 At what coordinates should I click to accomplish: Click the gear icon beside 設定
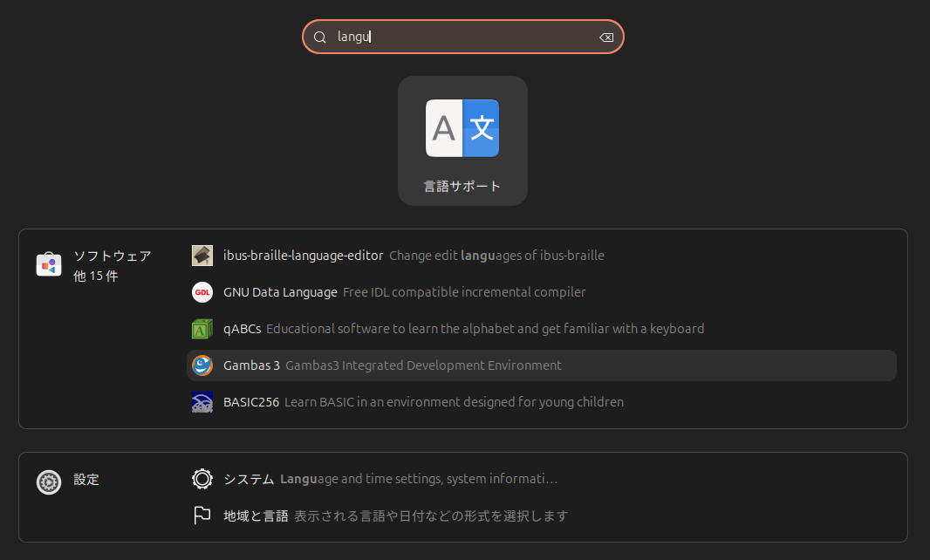tap(49, 481)
